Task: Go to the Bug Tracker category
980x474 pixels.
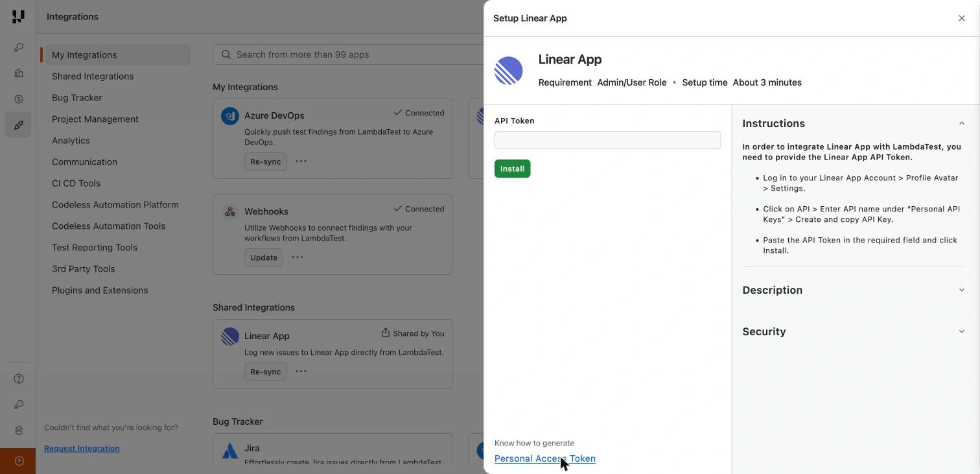Action: pos(77,98)
